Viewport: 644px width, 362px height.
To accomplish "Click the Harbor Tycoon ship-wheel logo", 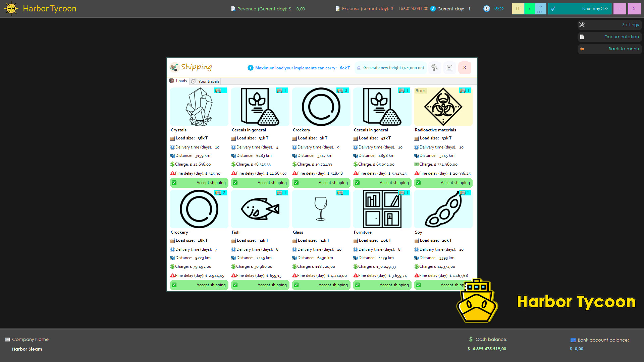I will [11, 8].
